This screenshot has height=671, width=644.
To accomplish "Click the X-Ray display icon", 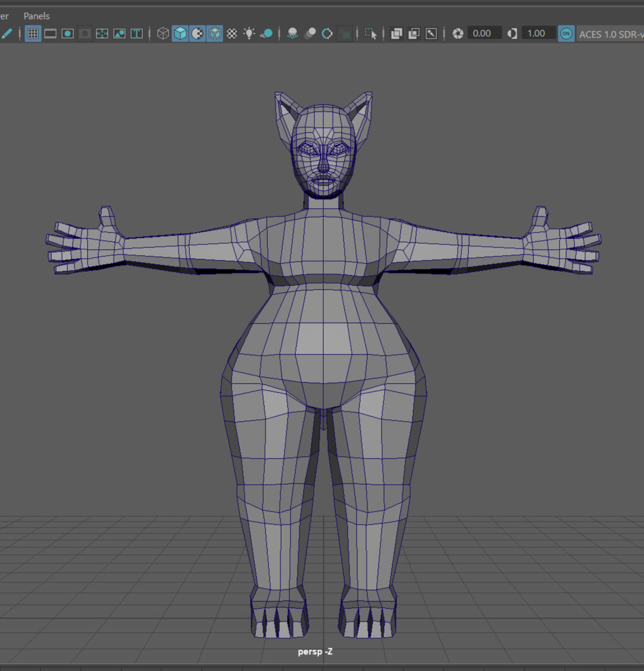I will click(x=396, y=33).
